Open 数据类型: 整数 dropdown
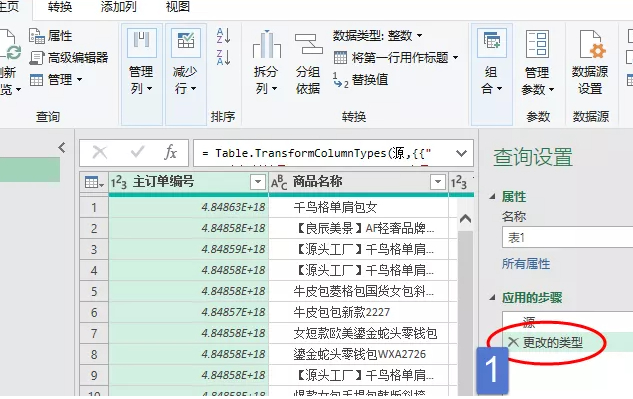This screenshot has height=399, width=633. (x=378, y=36)
